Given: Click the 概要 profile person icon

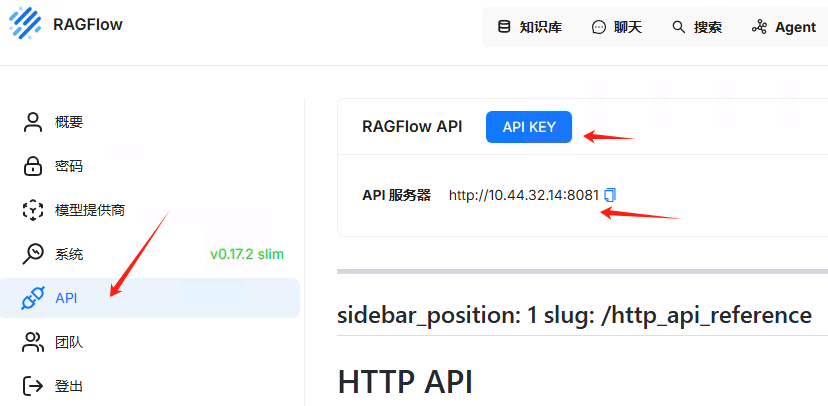Looking at the screenshot, I should pyautogui.click(x=33, y=122).
